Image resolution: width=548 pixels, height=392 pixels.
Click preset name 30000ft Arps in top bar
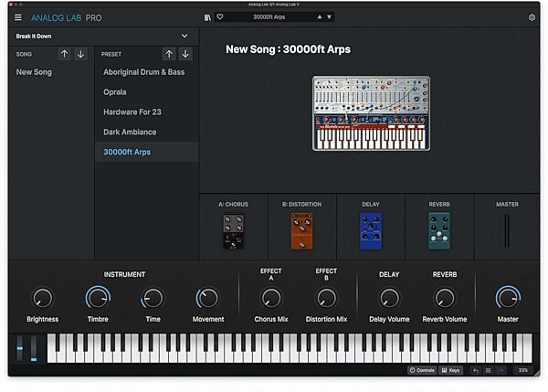pos(269,16)
